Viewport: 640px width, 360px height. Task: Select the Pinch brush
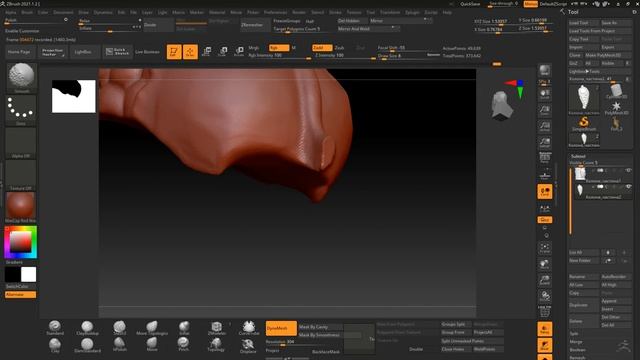(x=184, y=344)
